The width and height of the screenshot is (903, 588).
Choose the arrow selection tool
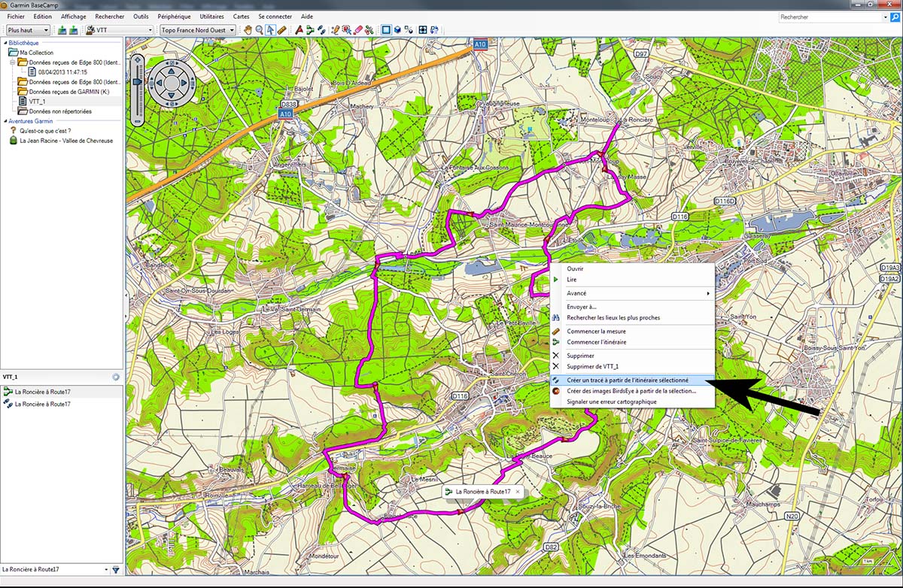270,30
